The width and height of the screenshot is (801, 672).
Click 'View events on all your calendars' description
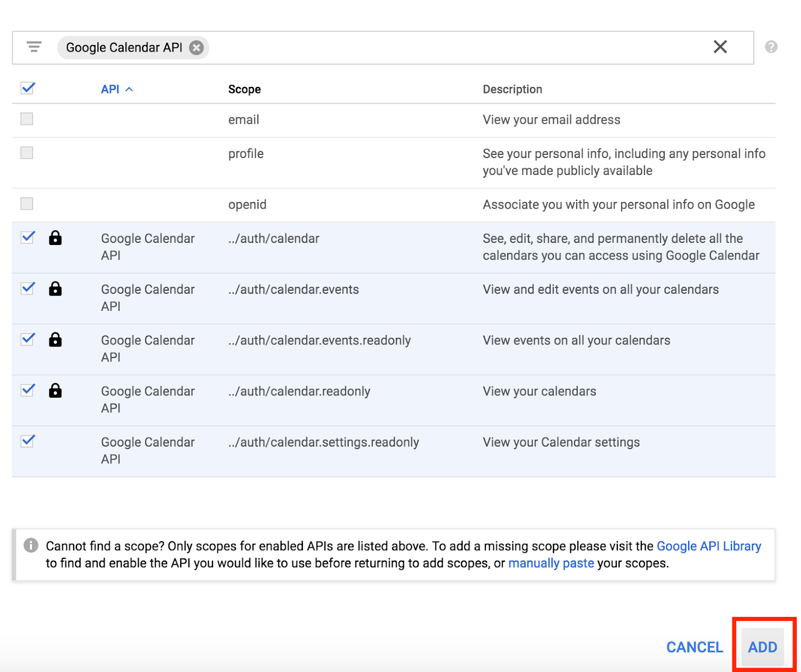click(x=576, y=341)
